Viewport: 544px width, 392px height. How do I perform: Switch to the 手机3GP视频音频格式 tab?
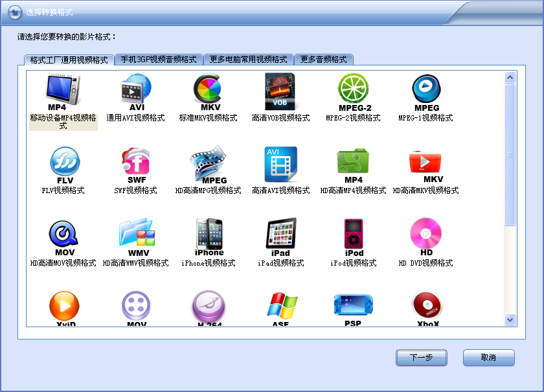click(159, 58)
